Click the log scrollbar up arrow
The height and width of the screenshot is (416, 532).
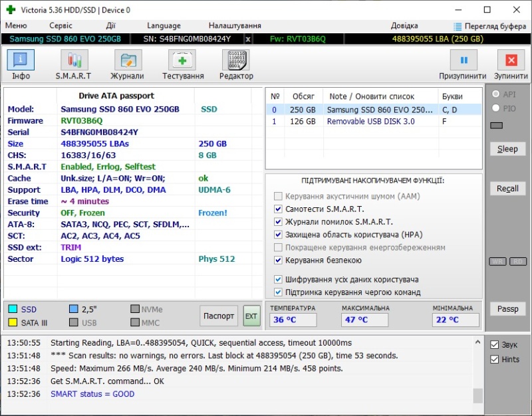pos(477,342)
